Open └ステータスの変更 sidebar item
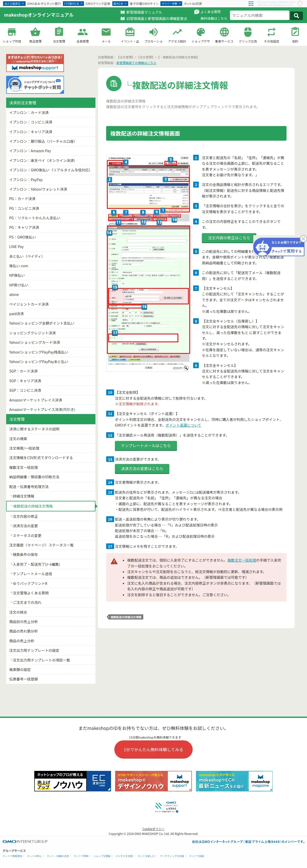This screenshot has width=307, height=868. 50,536
